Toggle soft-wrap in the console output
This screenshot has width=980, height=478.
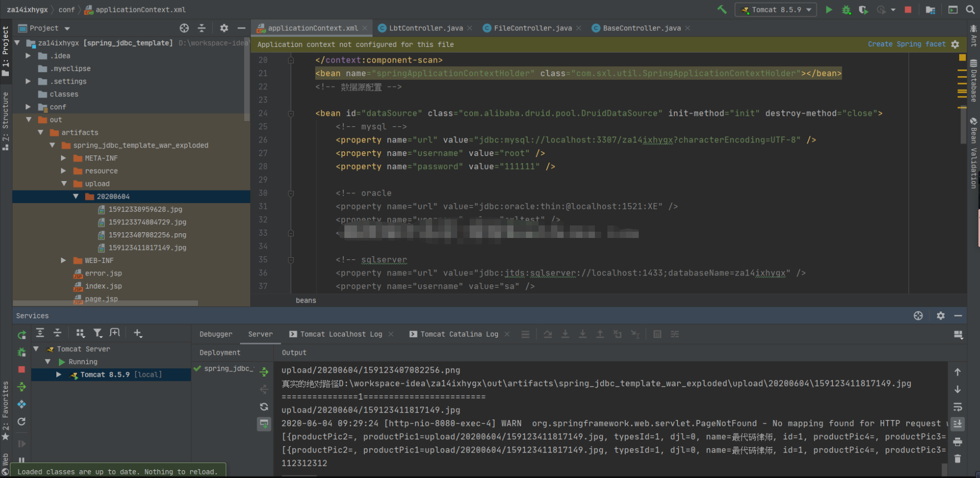click(958, 407)
